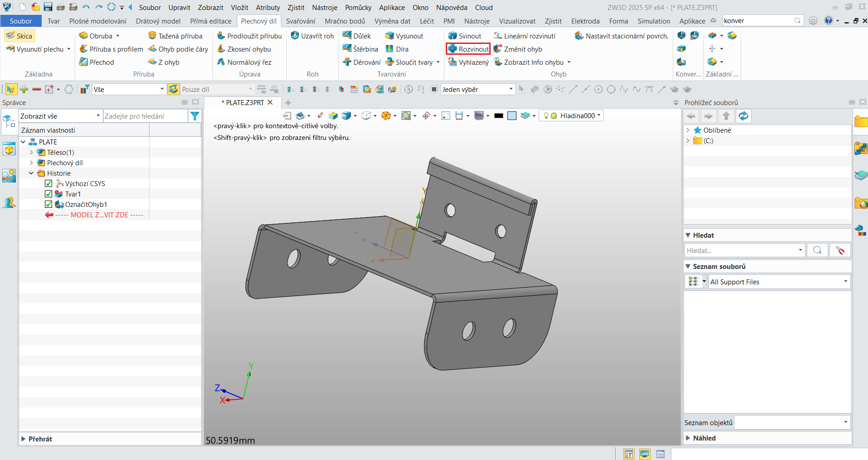Open the Zobrazit vše dropdown

click(x=60, y=116)
